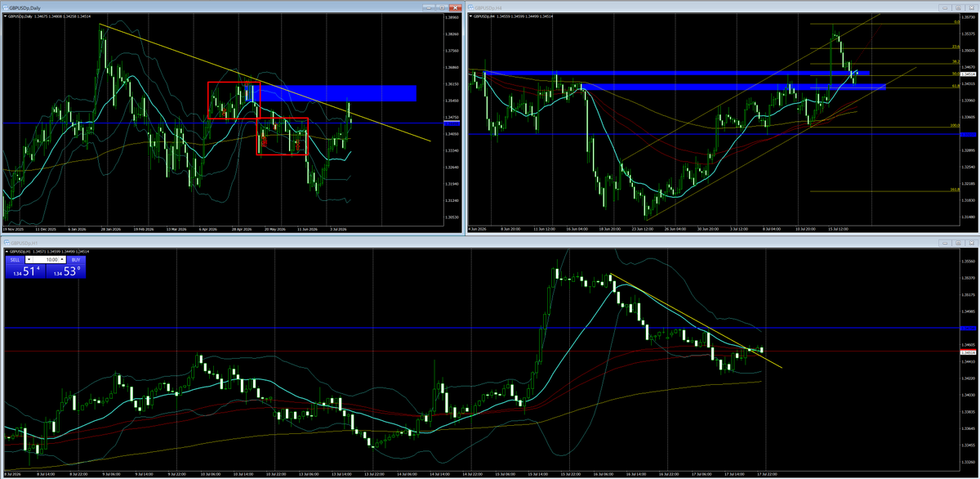Click the sell price tile 1.34 51
The height and width of the screenshot is (479, 980).
tap(25, 271)
